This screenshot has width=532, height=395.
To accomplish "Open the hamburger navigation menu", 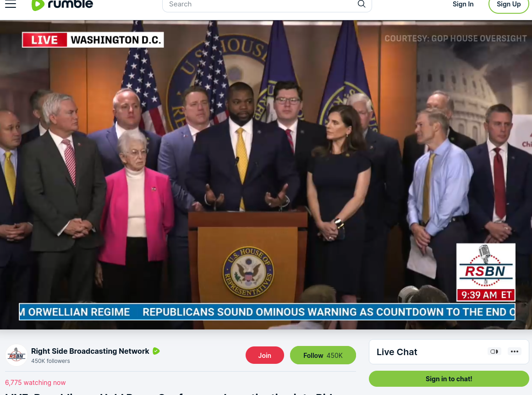I will pos(11,4).
